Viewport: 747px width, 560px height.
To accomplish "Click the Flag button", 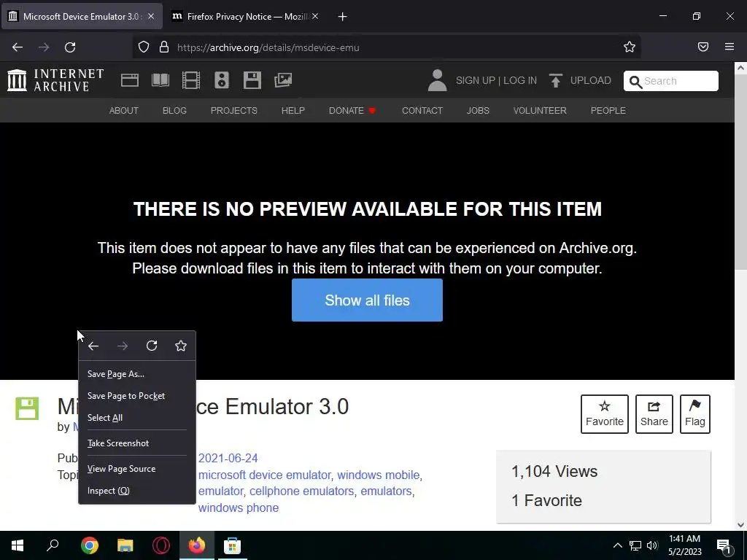I will point(695,414).
